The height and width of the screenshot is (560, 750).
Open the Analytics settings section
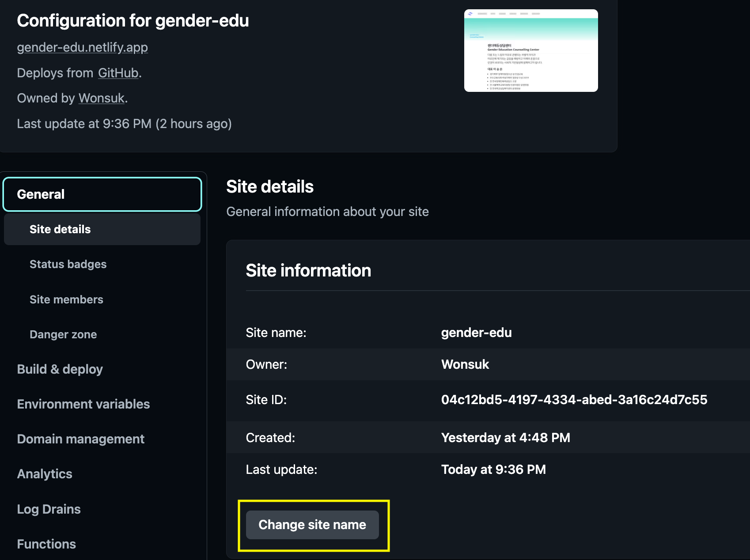pyautogui.click(x=45, y=474)
